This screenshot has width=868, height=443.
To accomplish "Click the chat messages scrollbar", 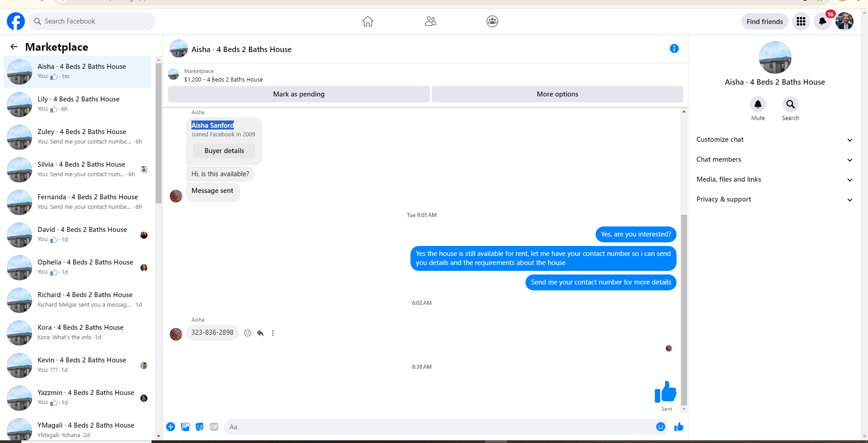I will (684, 310).
